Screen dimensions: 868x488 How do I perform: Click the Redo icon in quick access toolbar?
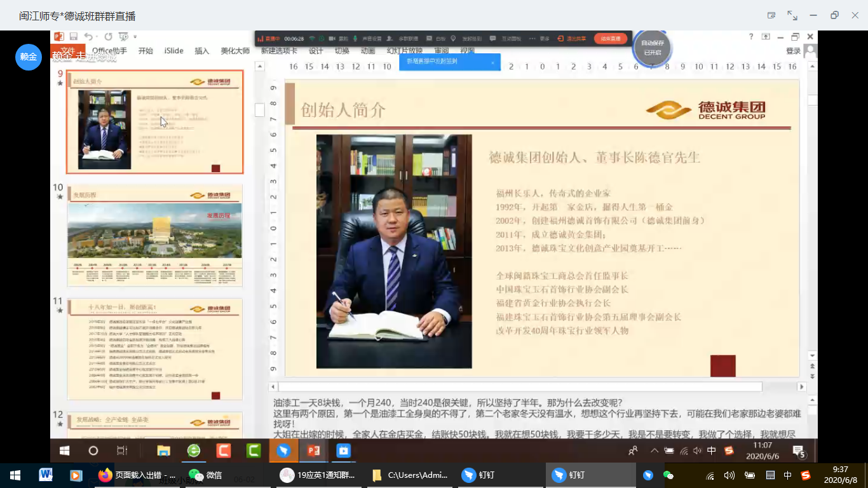[x=108, y=37]
